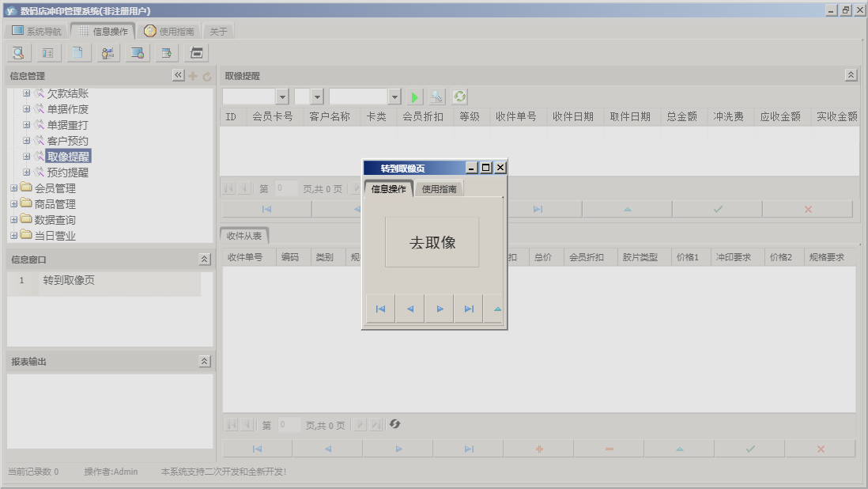Select the 当日营业 folder
The width and height of the screenshot is (868, 489).
(55, 236)
